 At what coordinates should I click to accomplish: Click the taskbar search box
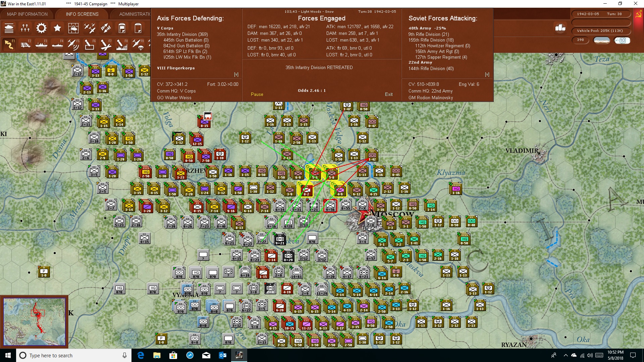74,355
